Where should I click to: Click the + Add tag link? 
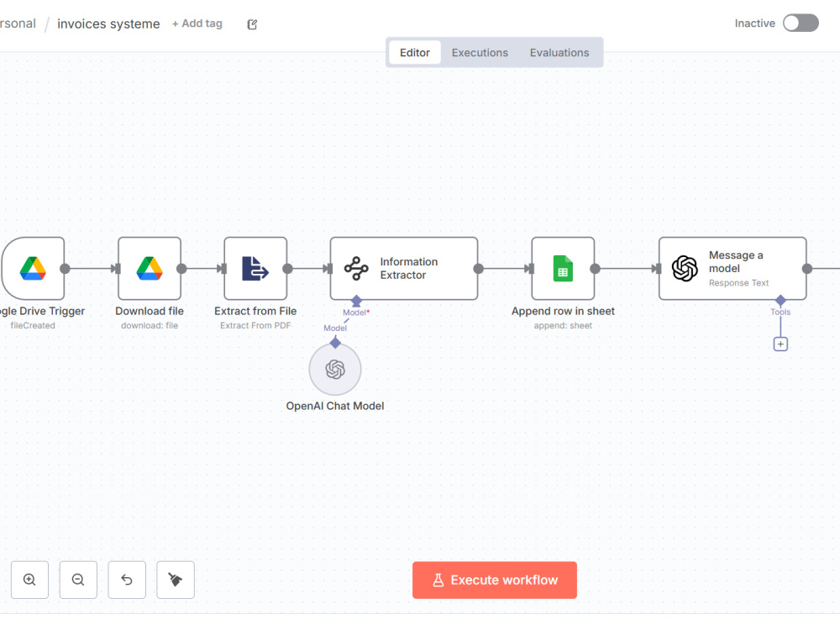tap(197, 24)
